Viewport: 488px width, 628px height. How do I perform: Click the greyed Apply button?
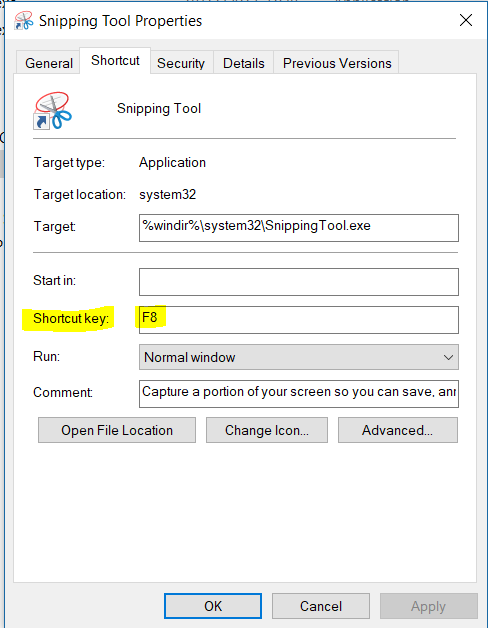pos(428,606)
